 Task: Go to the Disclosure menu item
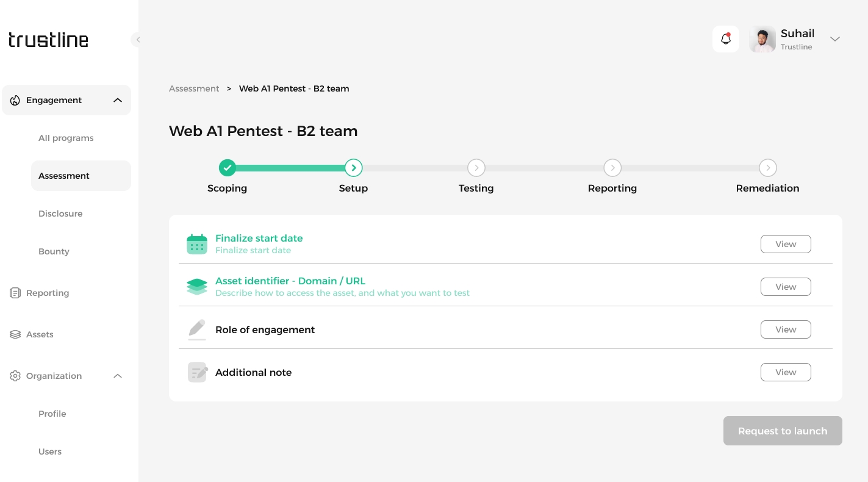click(x=60, y=214)
